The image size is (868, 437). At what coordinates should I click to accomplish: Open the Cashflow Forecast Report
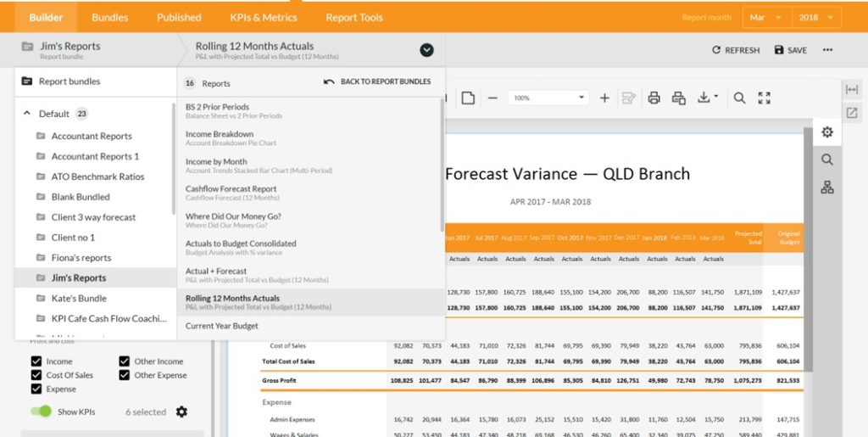point(309,193)
